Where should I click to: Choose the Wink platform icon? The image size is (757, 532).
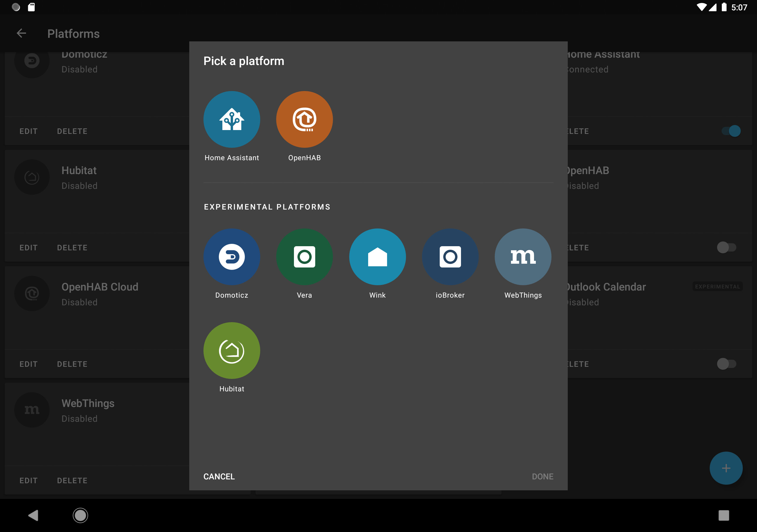[377, 257]
